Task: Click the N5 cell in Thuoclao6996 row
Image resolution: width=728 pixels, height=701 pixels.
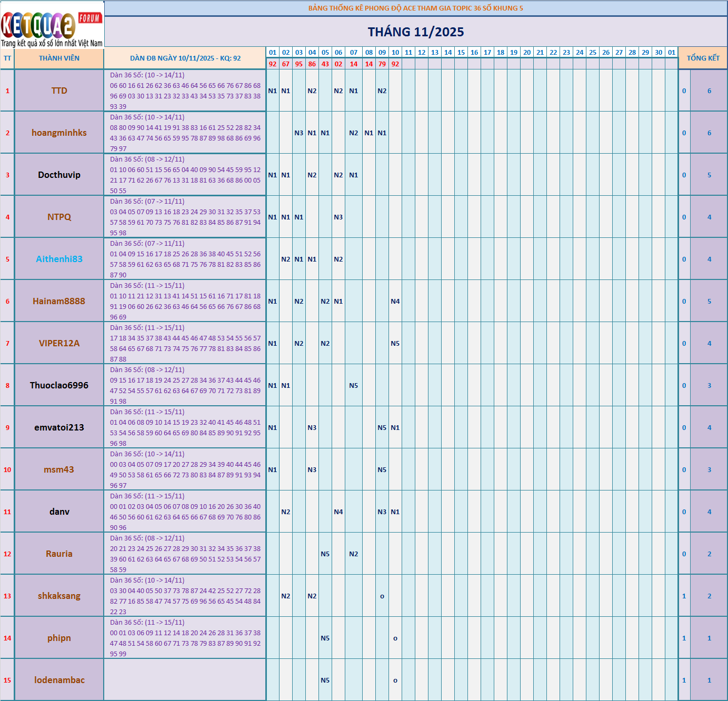Action: [353, 385]
